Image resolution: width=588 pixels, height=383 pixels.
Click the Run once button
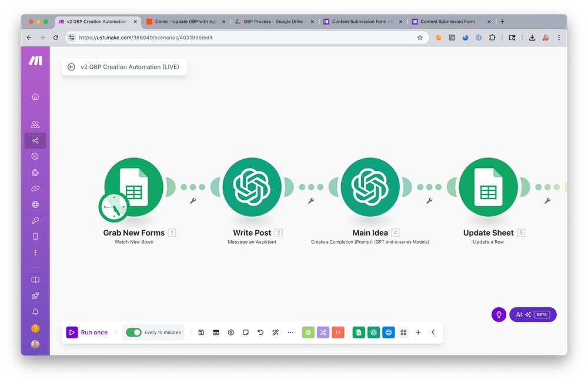tap(87, 332)
